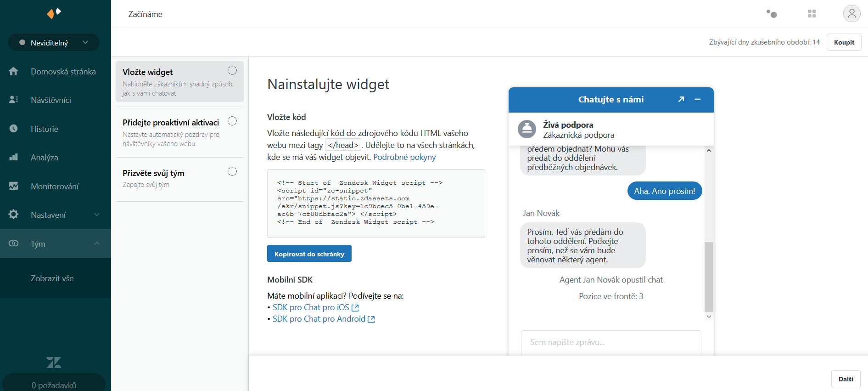Click the Historie clock icon
Screen dimensions: 868x391
(14, 129)
